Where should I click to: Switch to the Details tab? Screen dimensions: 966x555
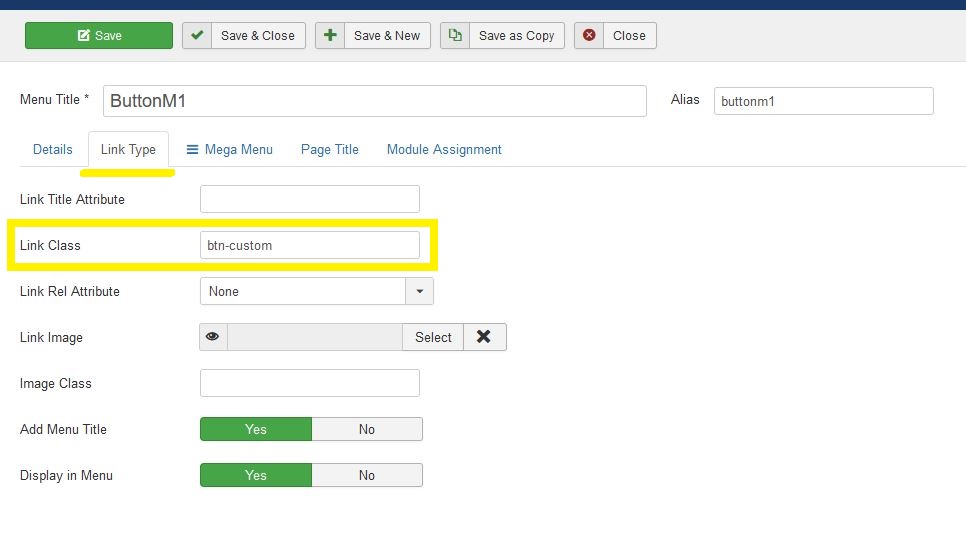click(x=53, y=149)
